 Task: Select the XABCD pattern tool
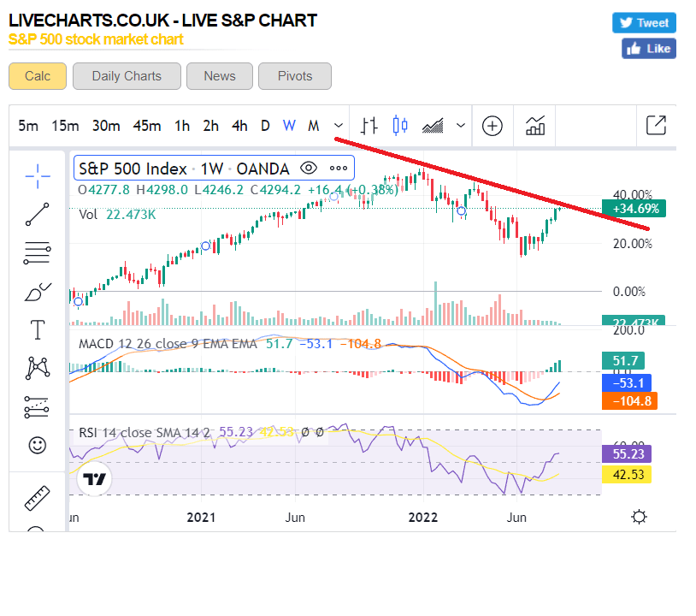coord(37,368)
